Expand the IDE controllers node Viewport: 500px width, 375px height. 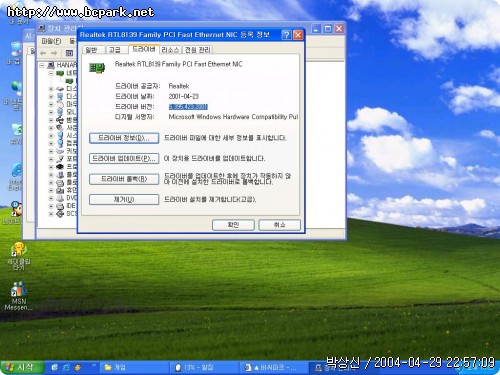[51, 206]
